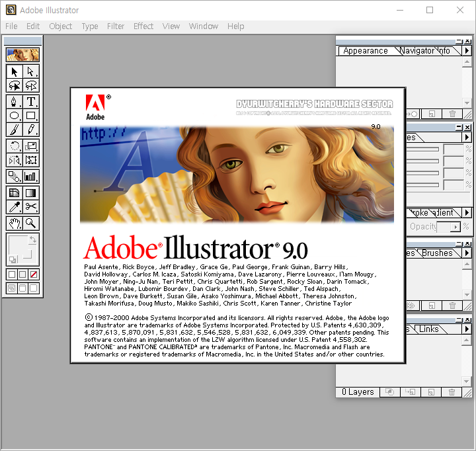Swap fill and stroke arrows icon
Image resolution: width=476 pixels, height=451 pixels.
coord(33,239)
